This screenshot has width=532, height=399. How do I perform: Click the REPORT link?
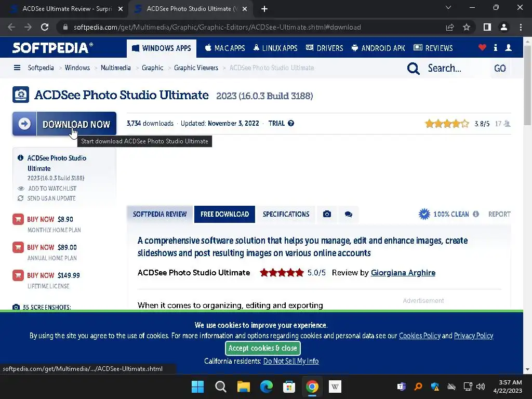coord(499,214)
